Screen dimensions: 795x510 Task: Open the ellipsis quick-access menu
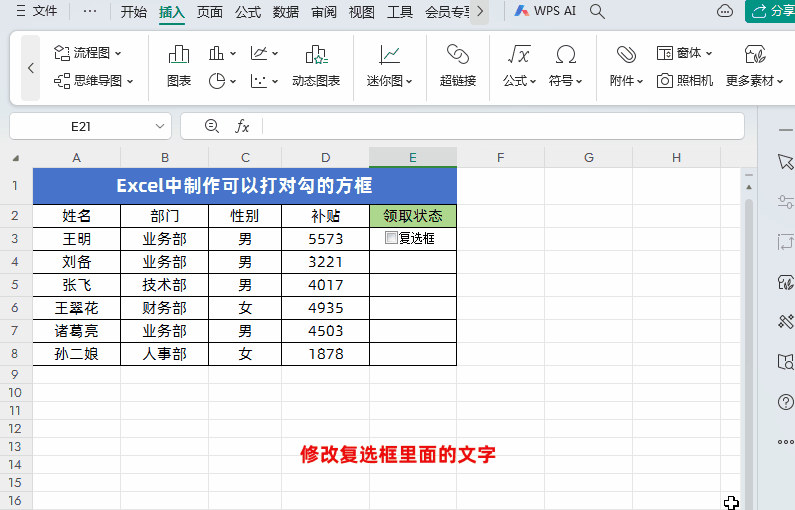(90, 11)
